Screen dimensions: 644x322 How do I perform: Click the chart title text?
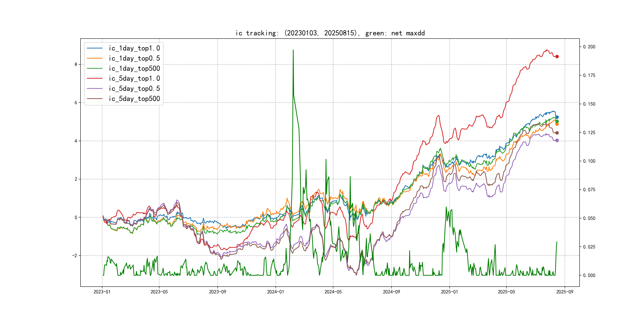[x=330, y=33]
